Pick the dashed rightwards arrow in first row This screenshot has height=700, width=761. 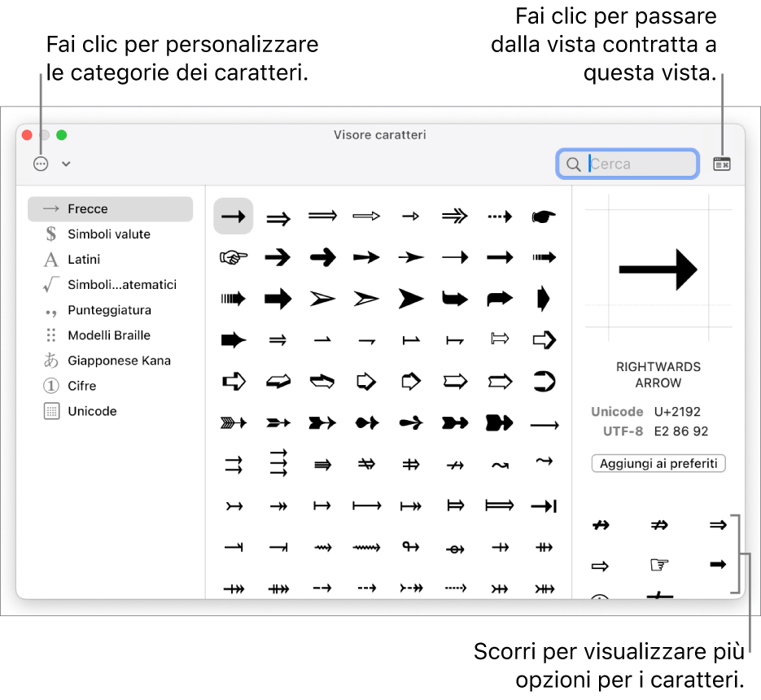(500, 216)
